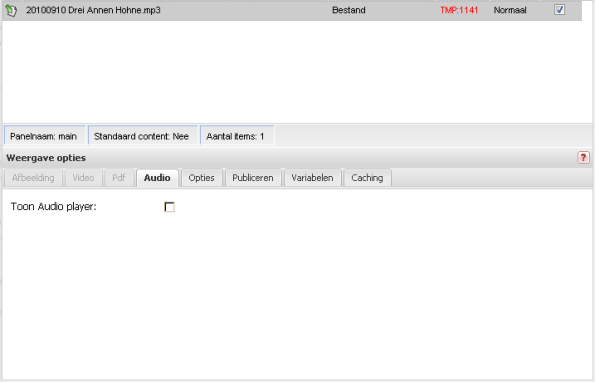The width and height of the screenshot is (595, 382).
Task: Click the green file icon beside the mp3
Action: pyautogui.click(x=11, y=10)
